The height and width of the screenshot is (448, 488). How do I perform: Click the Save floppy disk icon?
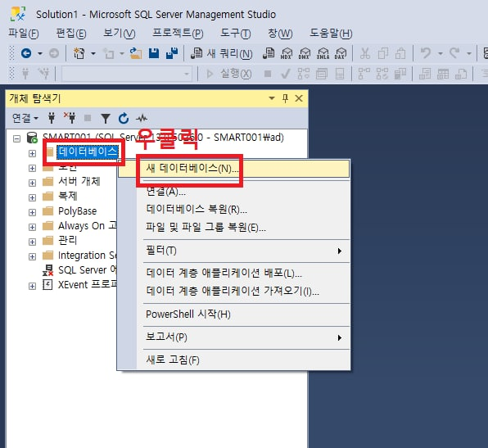(154, 53)
